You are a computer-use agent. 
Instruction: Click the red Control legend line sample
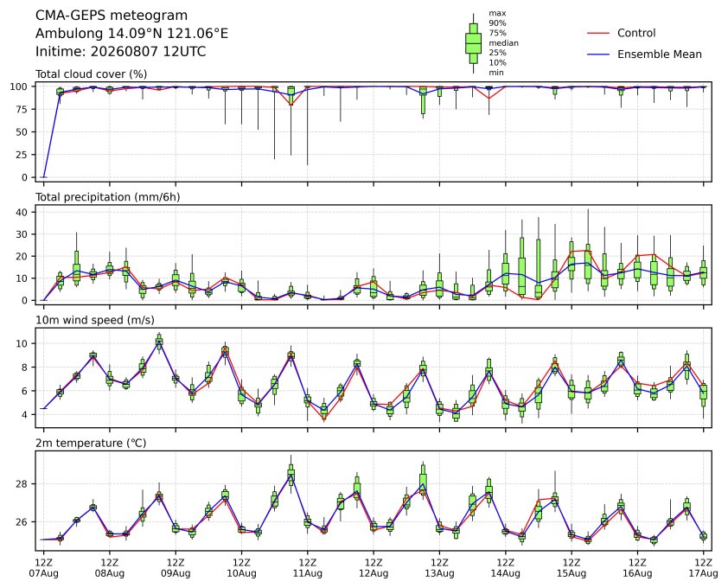[x=598, y=34]
